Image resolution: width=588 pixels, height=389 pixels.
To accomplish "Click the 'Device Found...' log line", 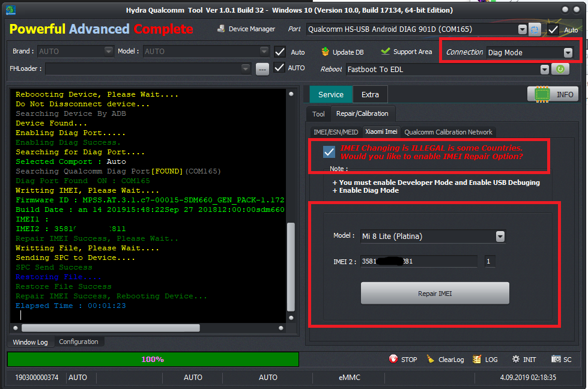I will [51, 123].
